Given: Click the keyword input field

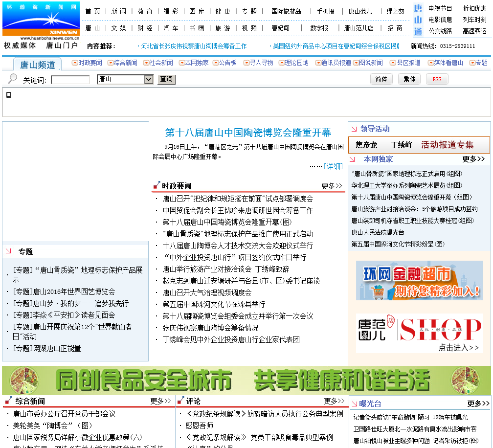Looking at the screenshot, I should [70, 80].
